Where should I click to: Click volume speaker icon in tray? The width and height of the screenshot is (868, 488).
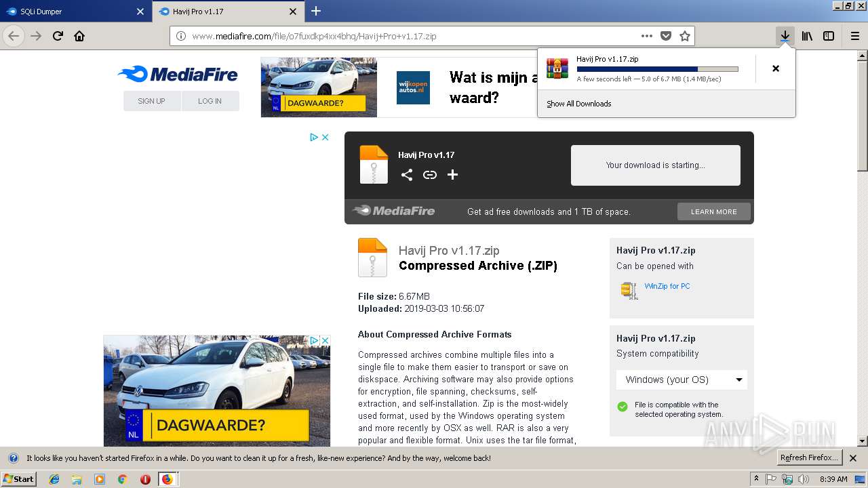804,479
